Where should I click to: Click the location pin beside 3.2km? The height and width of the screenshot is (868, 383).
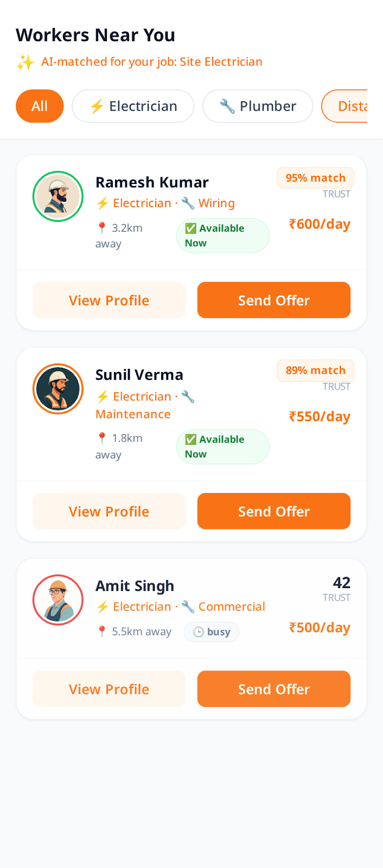102,228
